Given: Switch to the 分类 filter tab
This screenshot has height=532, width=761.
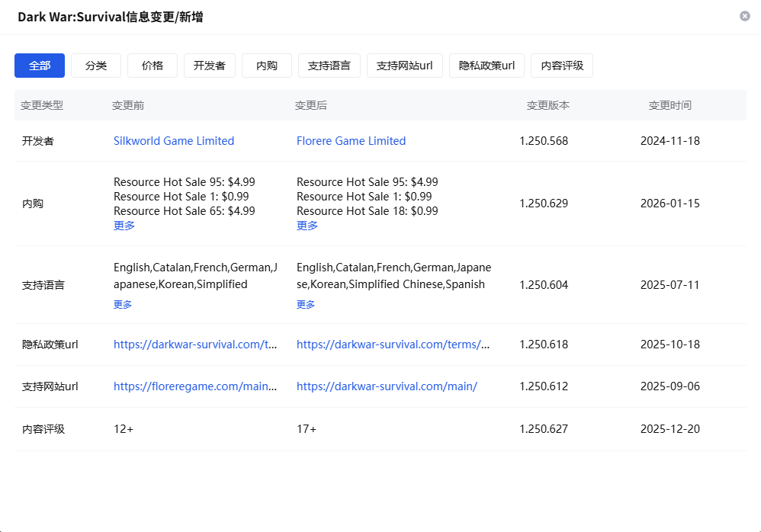Looking at the screenshot, I should click(96, 66).
